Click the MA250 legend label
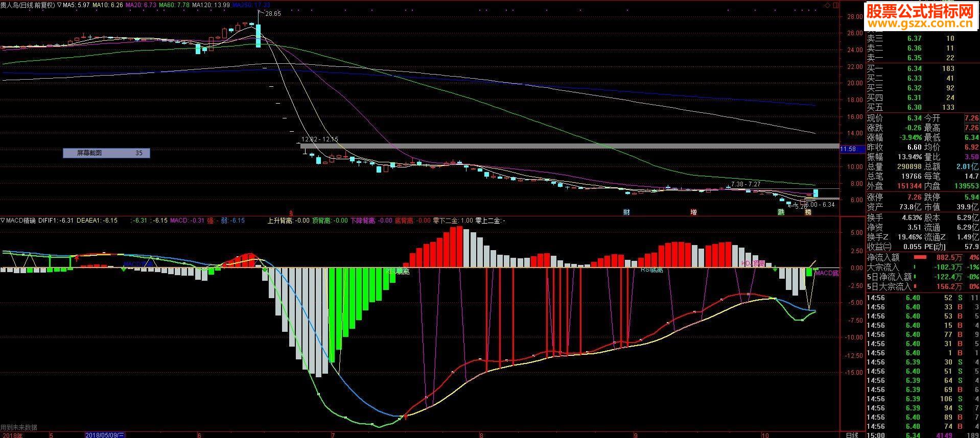The height and width of the screenshot is (438, 980). 251,5
